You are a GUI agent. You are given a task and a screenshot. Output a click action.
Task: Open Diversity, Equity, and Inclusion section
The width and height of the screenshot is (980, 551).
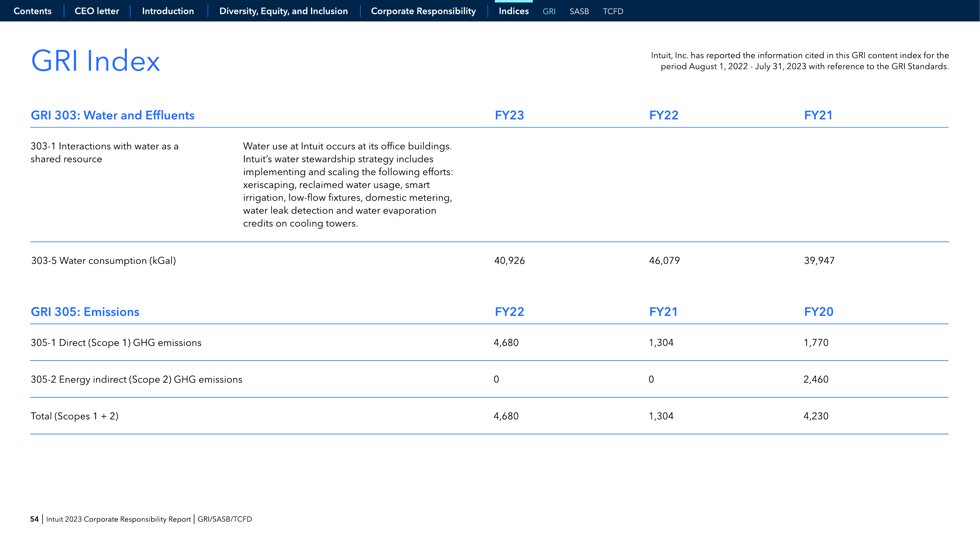tap(283, 11)
